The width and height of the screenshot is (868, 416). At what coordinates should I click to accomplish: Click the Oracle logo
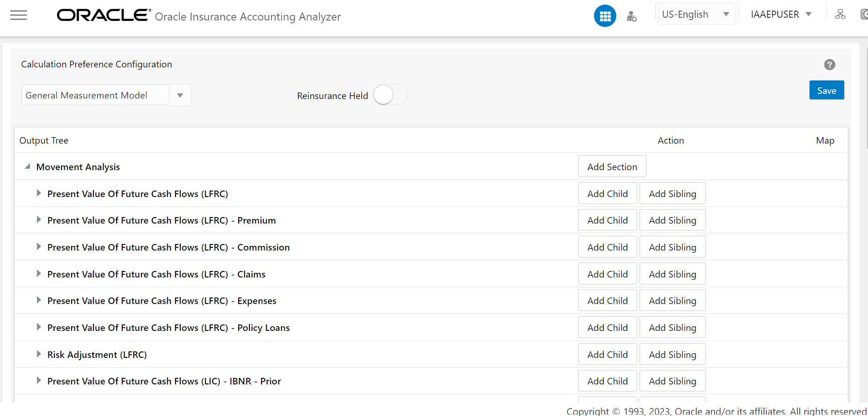[x=104, y=15]
